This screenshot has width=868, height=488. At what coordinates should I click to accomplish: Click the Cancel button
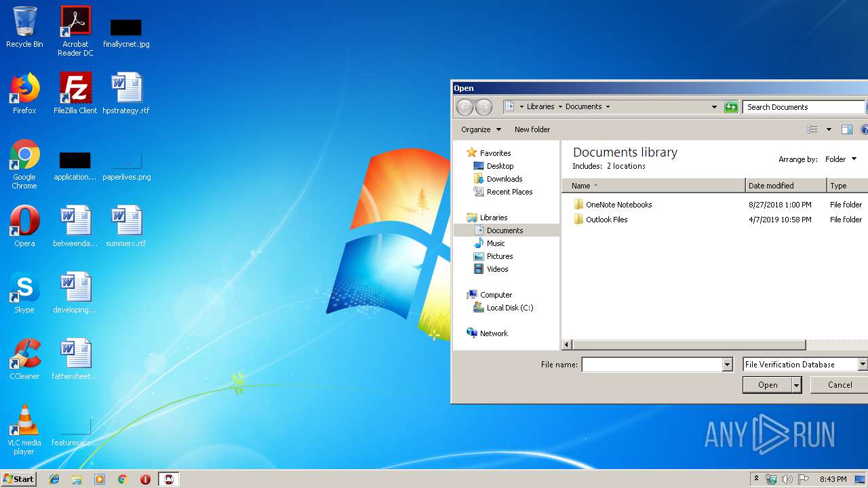point(840,385)
